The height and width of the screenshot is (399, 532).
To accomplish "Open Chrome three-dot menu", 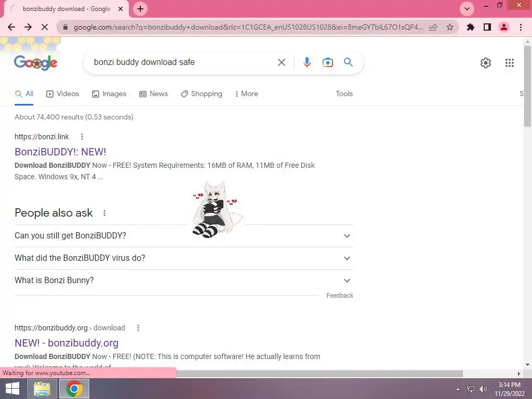I will click(521, 27).
